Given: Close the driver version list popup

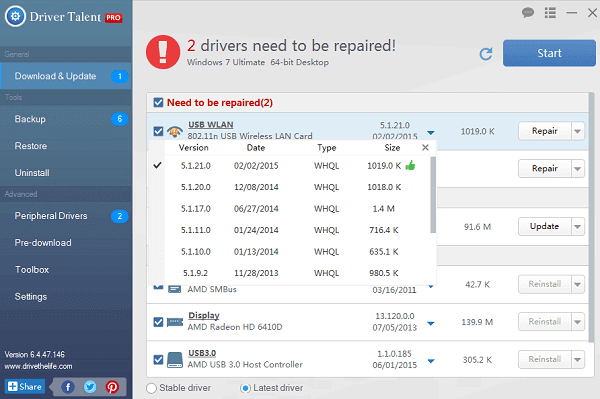Looking at the screenshot, I should click(425, 147).
